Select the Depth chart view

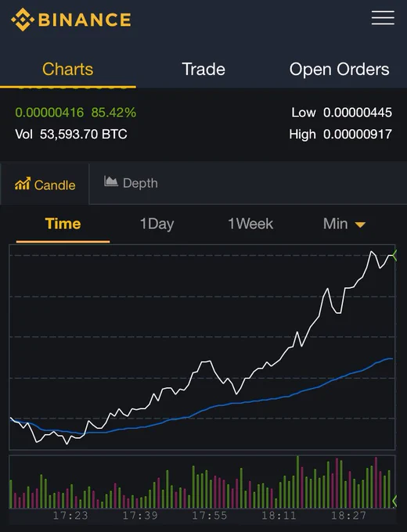[x=131, y=183]
